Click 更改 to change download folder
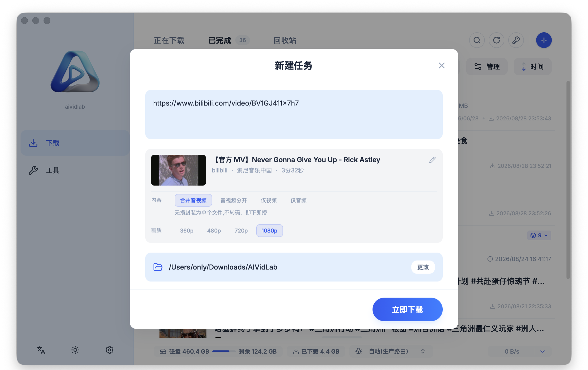Viewport: 588px width, 370px height. pos(423,267)
